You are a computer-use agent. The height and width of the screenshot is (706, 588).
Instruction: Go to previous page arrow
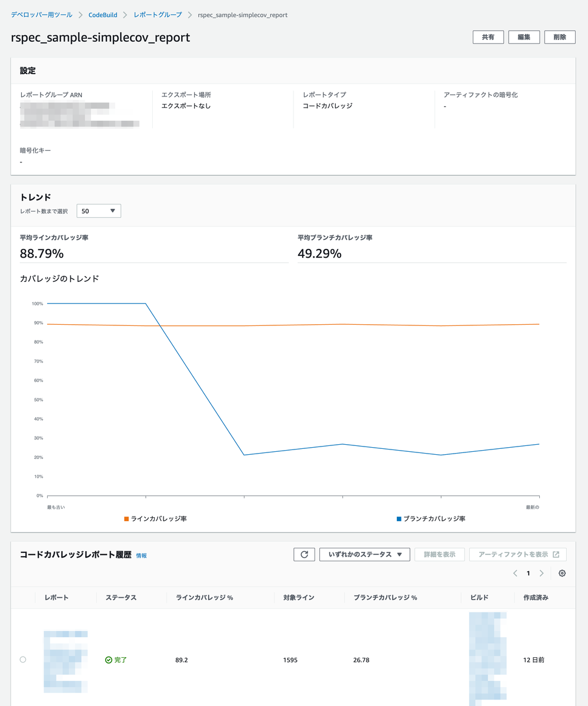point(515,573)
